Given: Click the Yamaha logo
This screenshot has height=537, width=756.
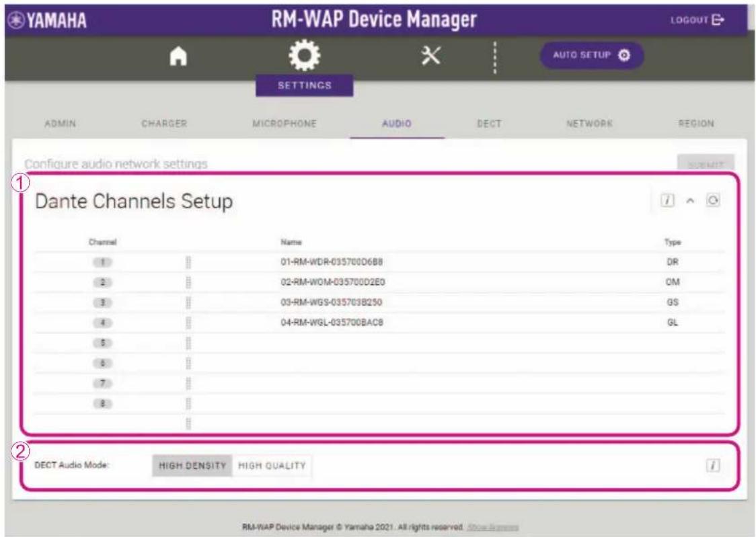Looking at the screenshot, I should coord(48,20).
